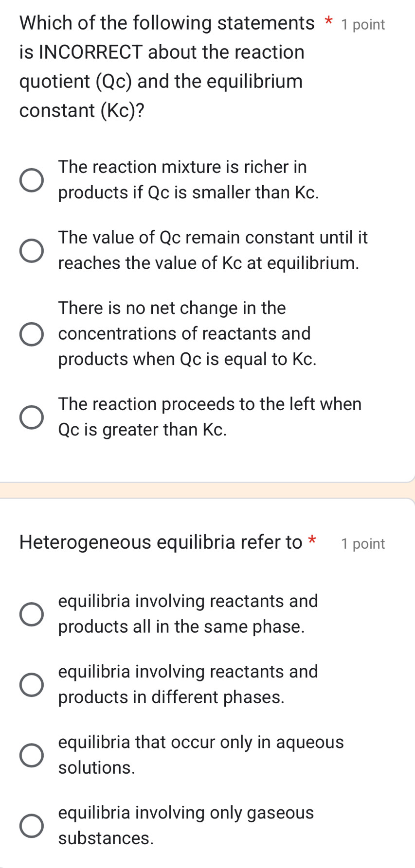
Task: Choose "equilibria involving reactants and products all in the same phase"
Action: tap(31, 614)
